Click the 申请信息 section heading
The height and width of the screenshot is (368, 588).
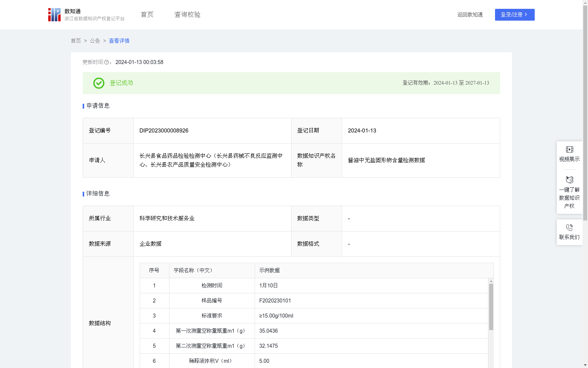[98, 106]
